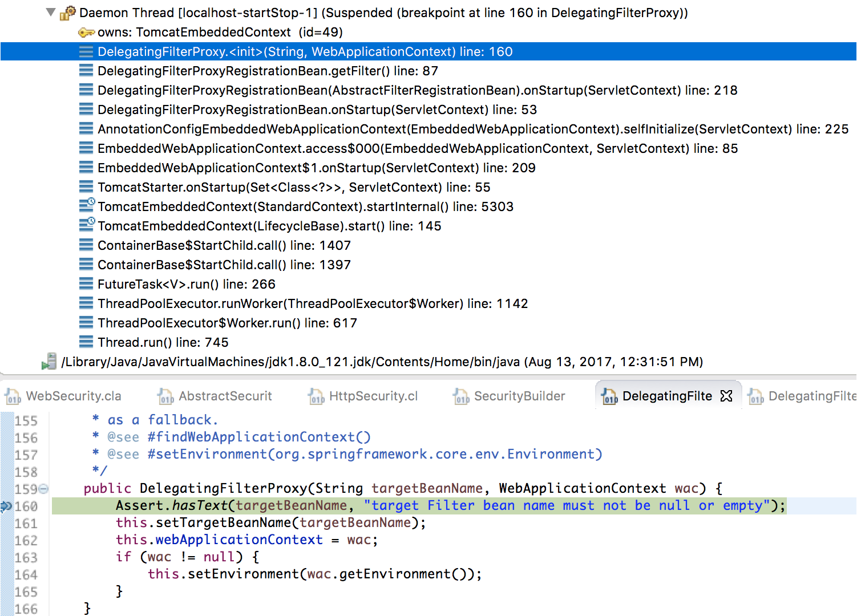Click the java process icon beside /Library/Java path
857x616 pixels.
pyautogui.click(x=49, y=362)
